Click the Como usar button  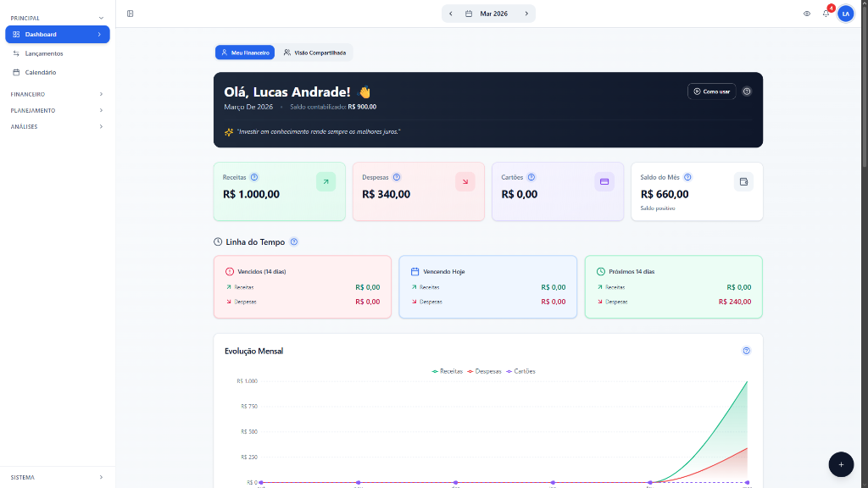711,91
